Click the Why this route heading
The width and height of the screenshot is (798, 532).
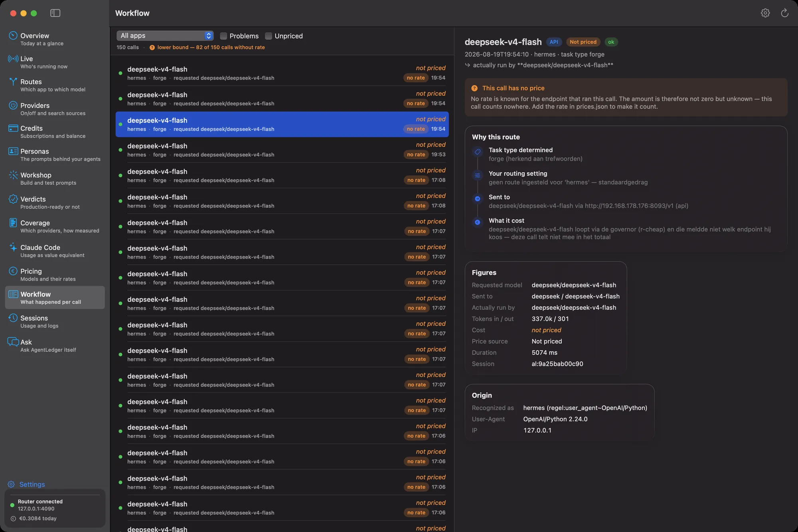[x=496, y=137]
